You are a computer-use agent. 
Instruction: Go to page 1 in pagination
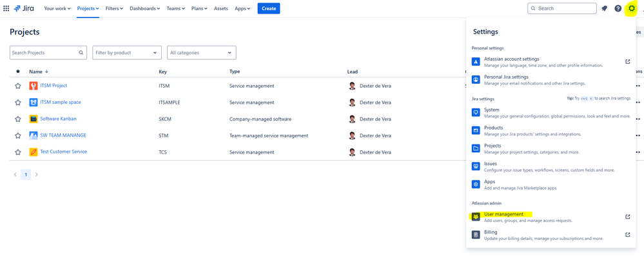[x=26, y=175]
